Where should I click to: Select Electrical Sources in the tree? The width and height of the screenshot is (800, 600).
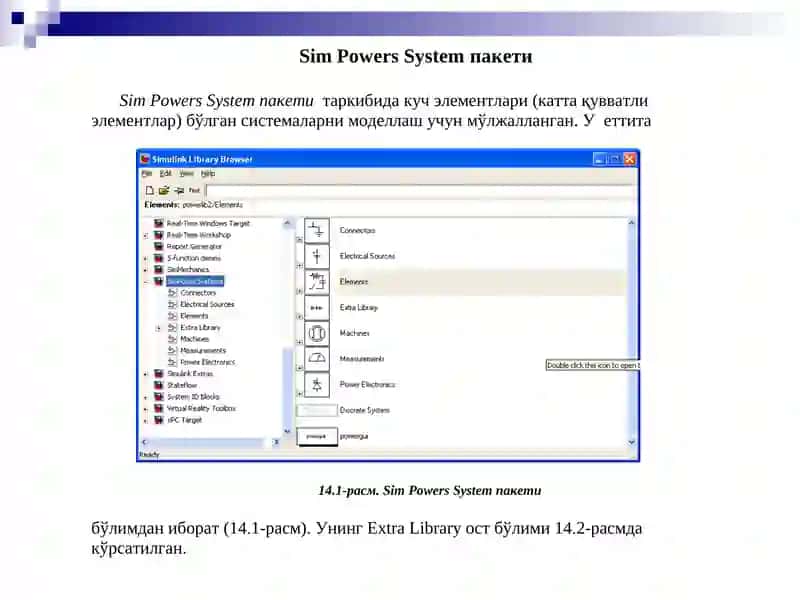click(x=207, y=305)
